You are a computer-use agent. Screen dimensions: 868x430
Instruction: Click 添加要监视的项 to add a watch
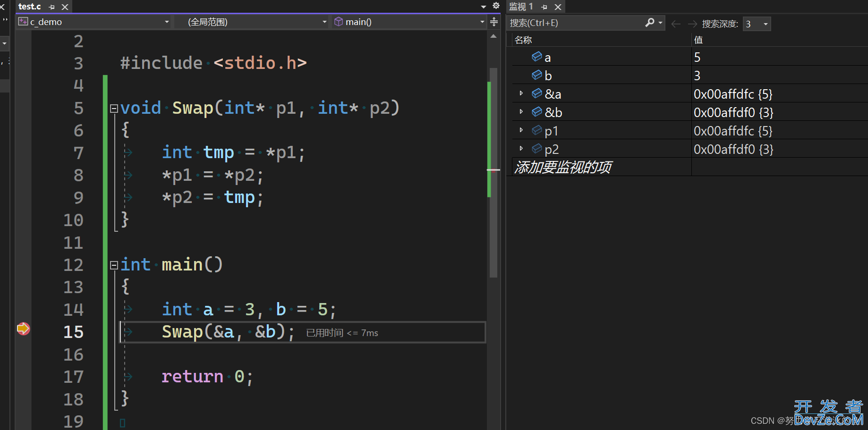point(563,167)
